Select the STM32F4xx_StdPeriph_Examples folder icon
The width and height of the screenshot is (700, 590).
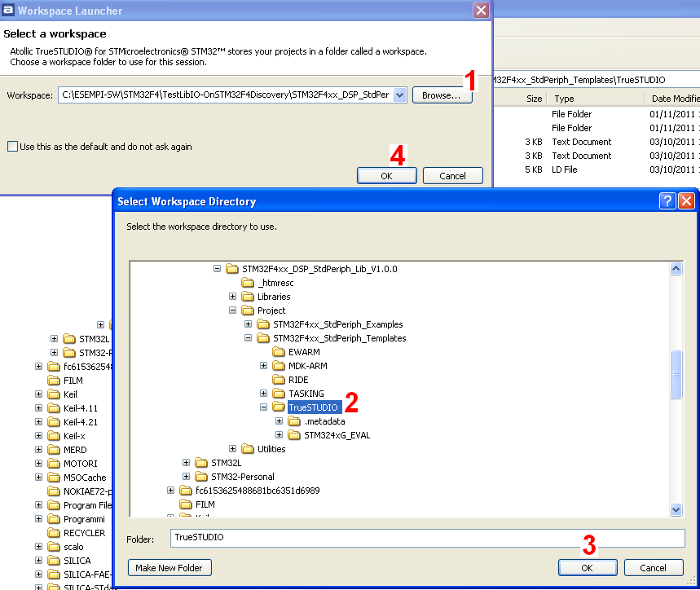point(263,324)
